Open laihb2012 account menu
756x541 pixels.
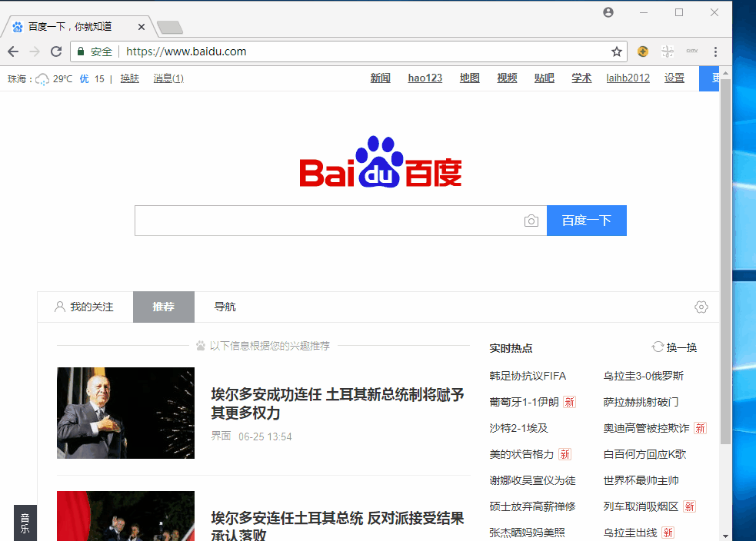[628, 78]
